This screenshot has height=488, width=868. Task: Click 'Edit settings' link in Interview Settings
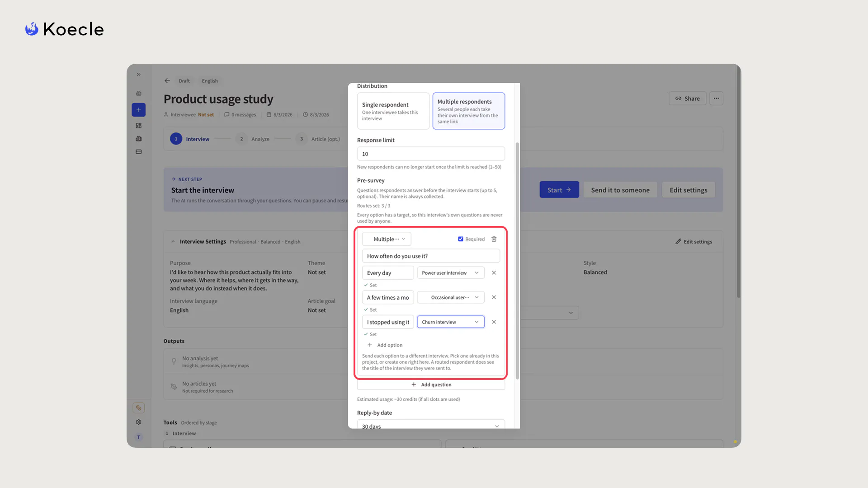coord(694,242)
